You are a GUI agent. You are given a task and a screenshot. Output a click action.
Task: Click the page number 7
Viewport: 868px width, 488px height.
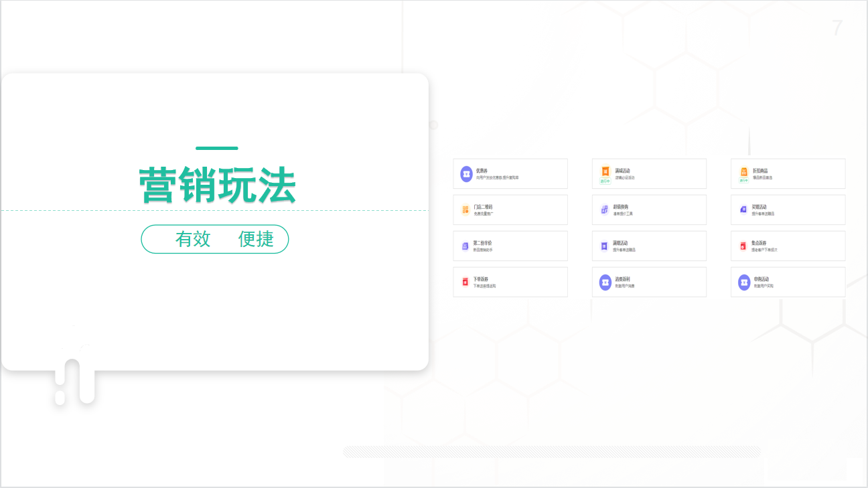pyautogui.click(x=836, y=28)
